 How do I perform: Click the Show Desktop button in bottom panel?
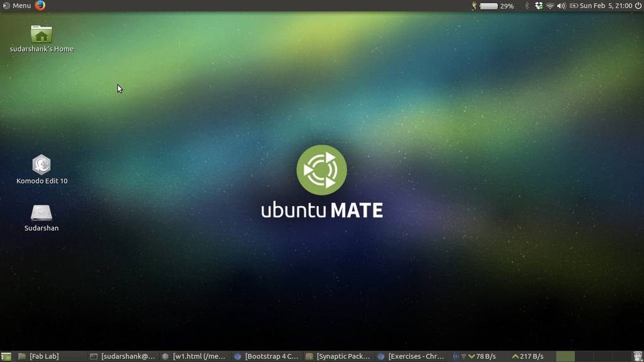(x=6, y=356)
